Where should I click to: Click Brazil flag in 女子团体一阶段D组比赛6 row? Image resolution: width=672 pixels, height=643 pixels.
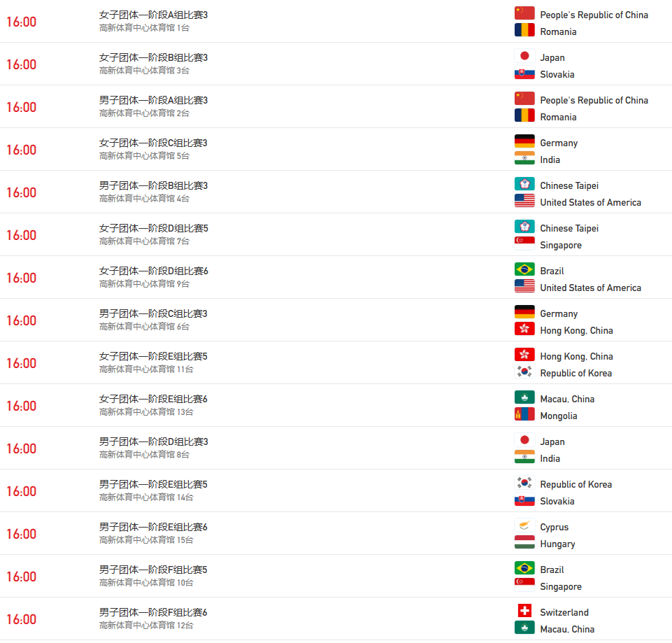pos(524,270)
